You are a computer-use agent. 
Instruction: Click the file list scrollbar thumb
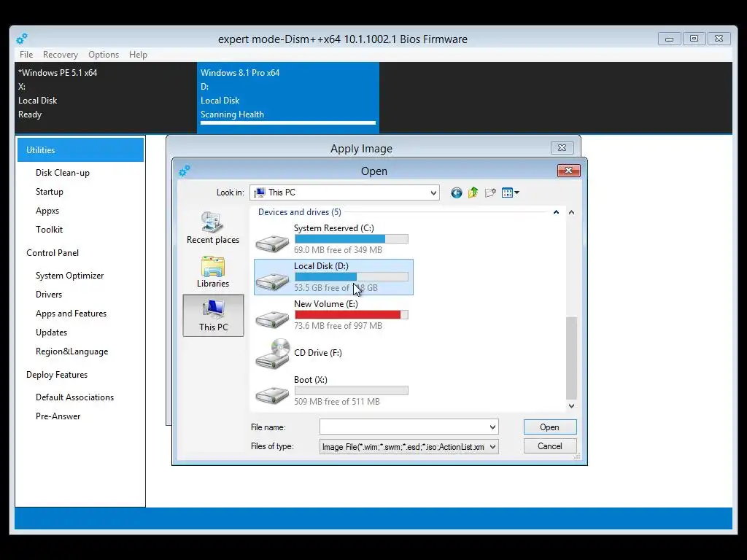tap(571, 358)
